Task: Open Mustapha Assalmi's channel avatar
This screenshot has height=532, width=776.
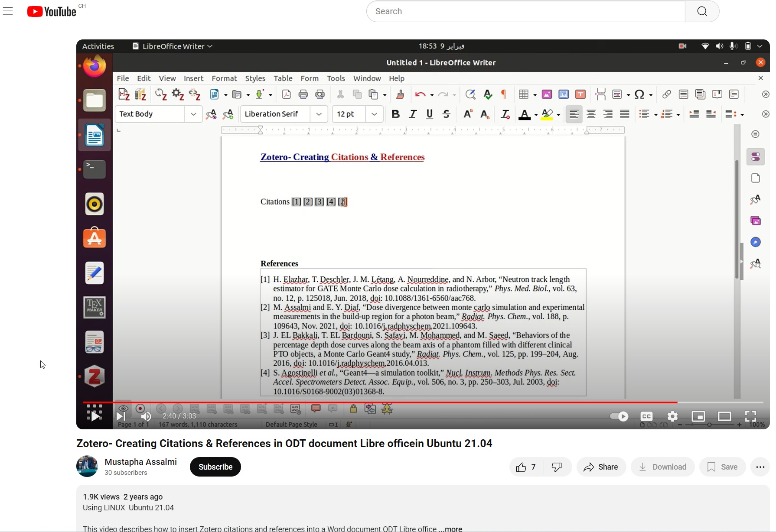Action: pos(87,466)
